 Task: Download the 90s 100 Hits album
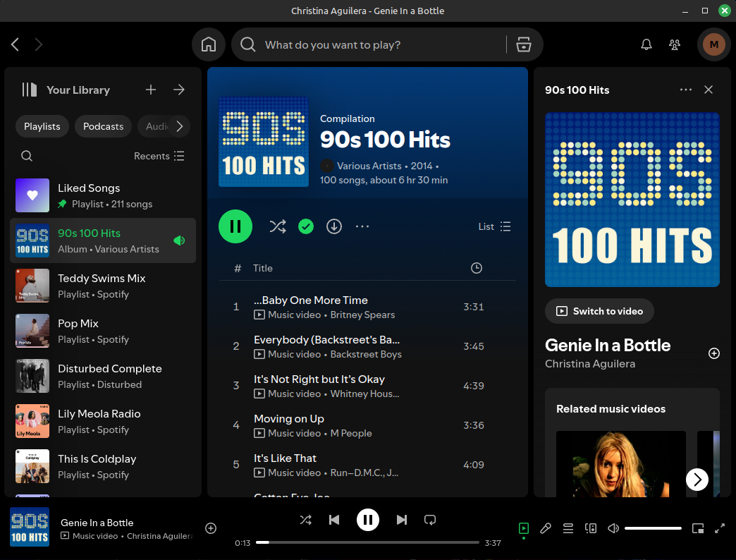(333, 226)
